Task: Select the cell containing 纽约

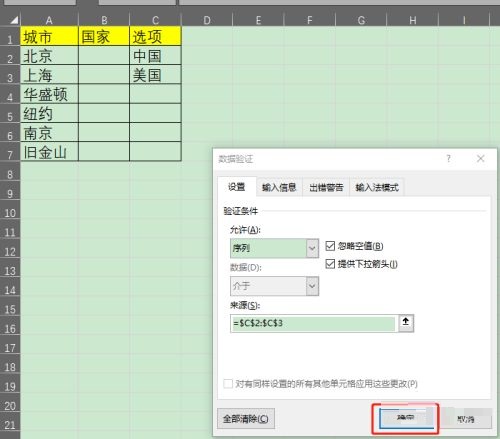Action: 49,113
